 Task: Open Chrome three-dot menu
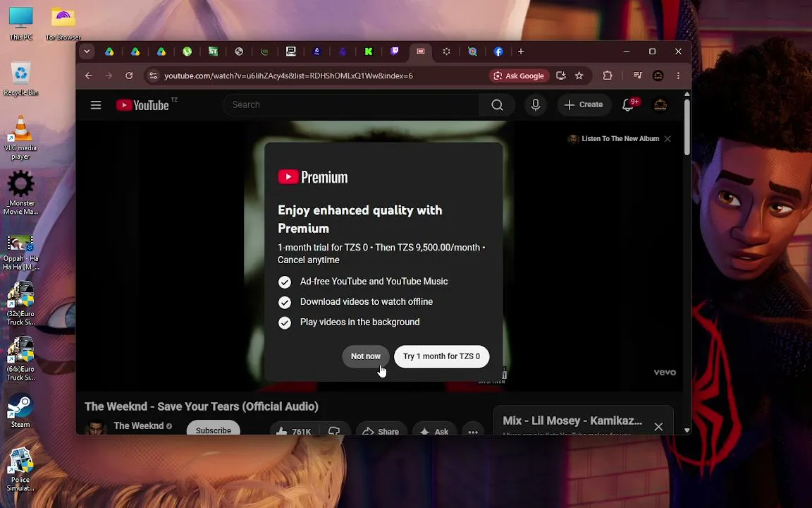coord(678,75)
